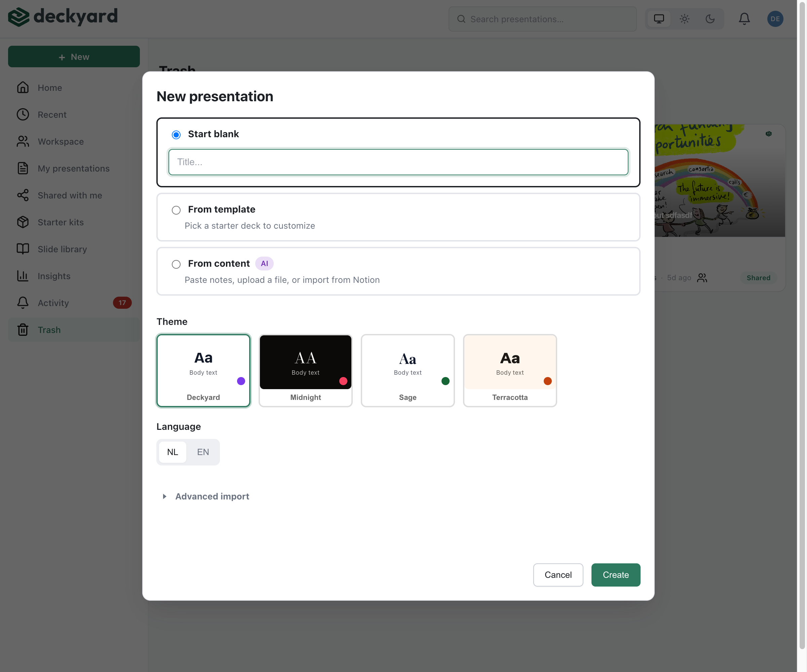
Task: Click the Shared with me share icon
Action: point(23,195)
